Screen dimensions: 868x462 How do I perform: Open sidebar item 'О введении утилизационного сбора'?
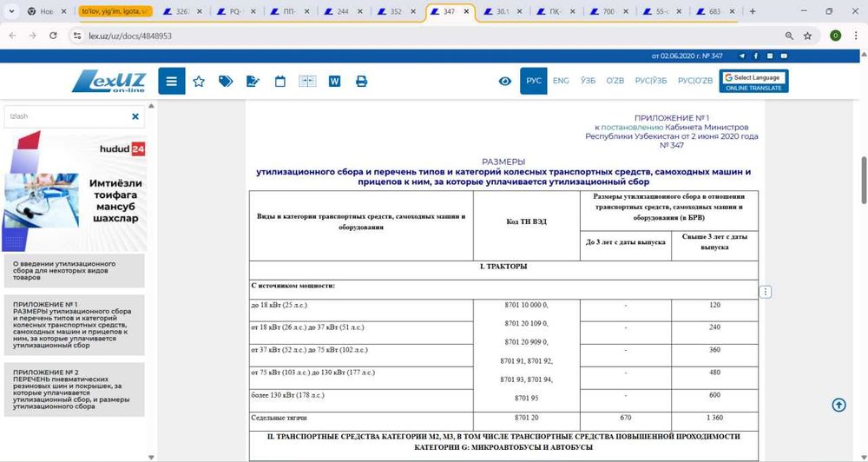click(x=74, y=271)
